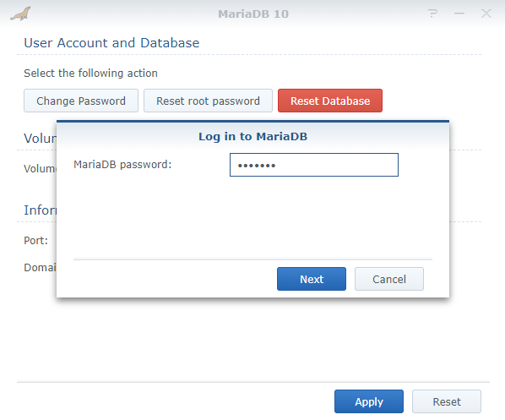This screenshot has height=420, width=505.
Task: Click the 'MariaDB 10' window title
Action: coord(253,14)
